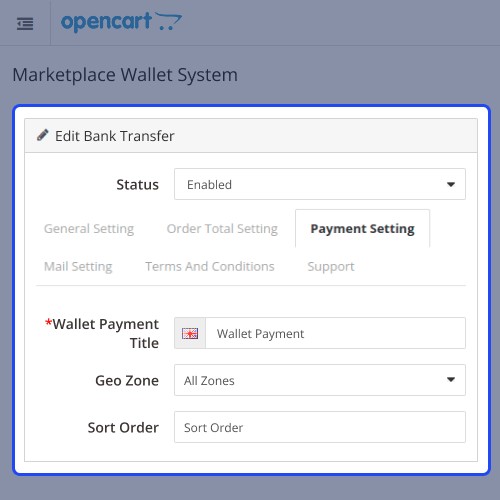Screen dimensions: 500x500
Task: Click the pencil icon beside Edit Bank Transfer
Action: [42, 135]
